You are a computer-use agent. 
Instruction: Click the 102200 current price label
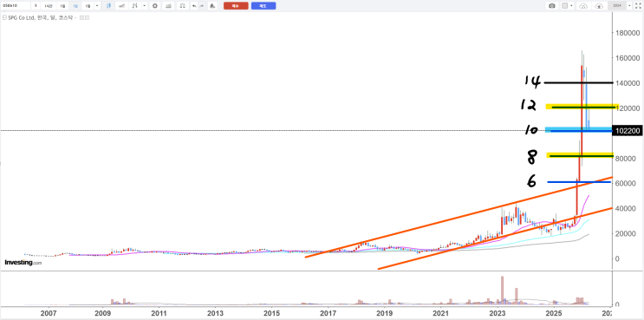[627, 131]
